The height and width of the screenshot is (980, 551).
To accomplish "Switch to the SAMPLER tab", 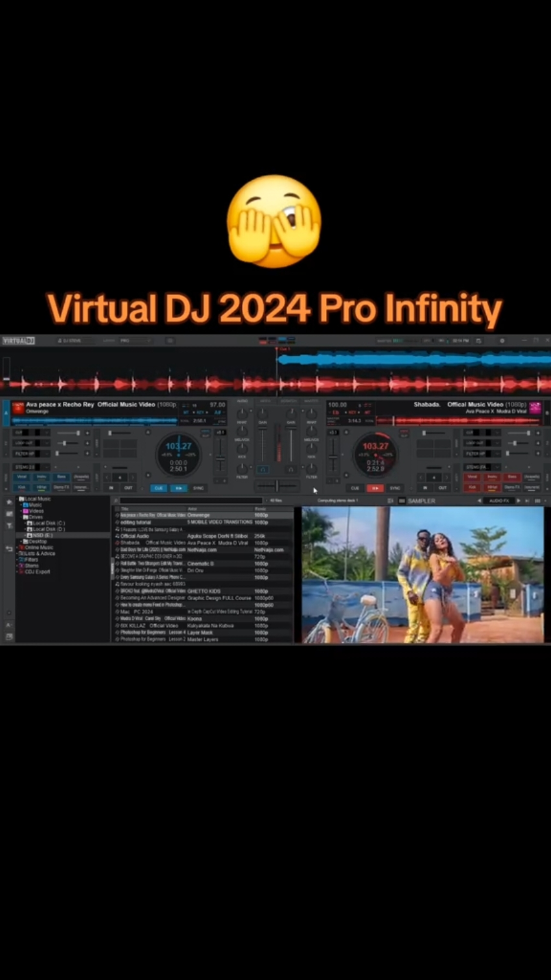I will pyautogui.click(x=421, y=500).
